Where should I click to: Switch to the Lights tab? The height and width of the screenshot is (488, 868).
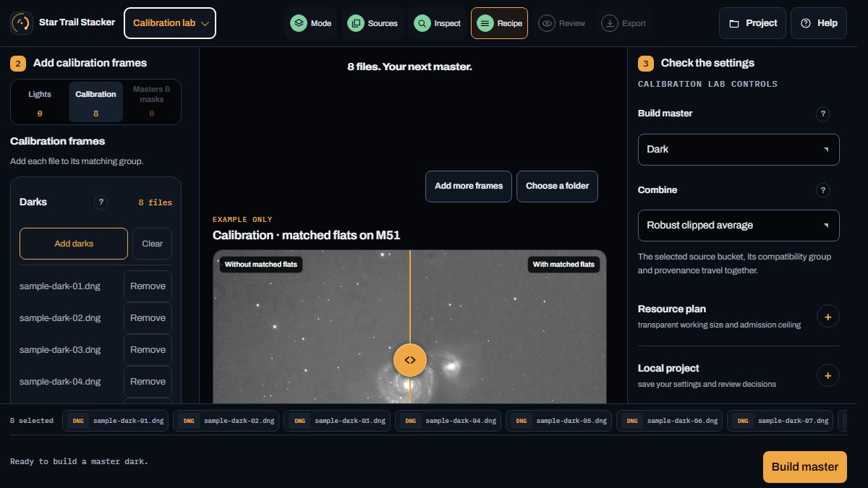(40, 102)
